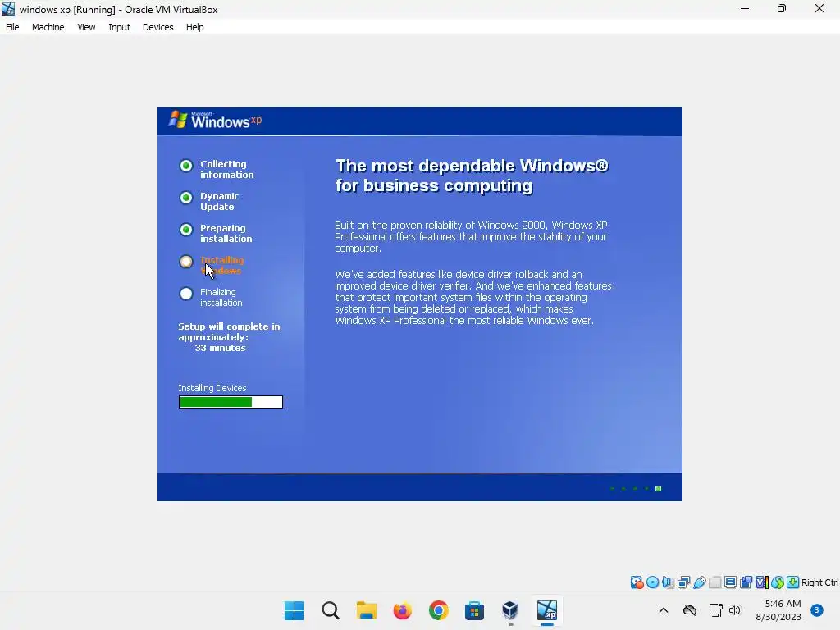Open Microsoft Store from the taskbar

point(474,610)
